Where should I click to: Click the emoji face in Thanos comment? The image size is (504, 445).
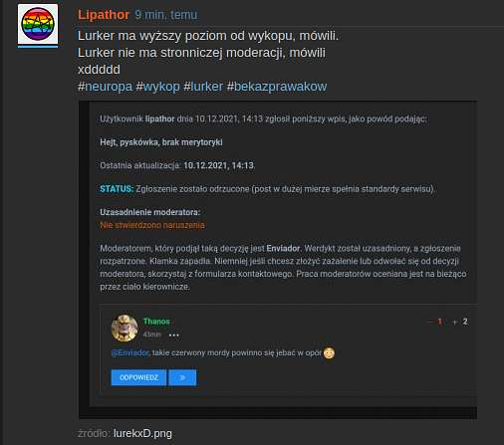[x=329, y=352]
